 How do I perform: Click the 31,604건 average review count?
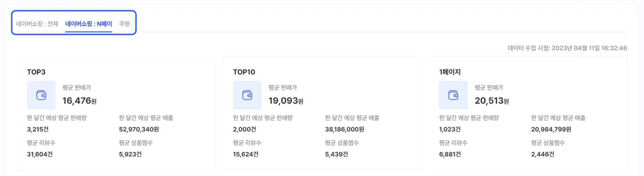(40, 154)
